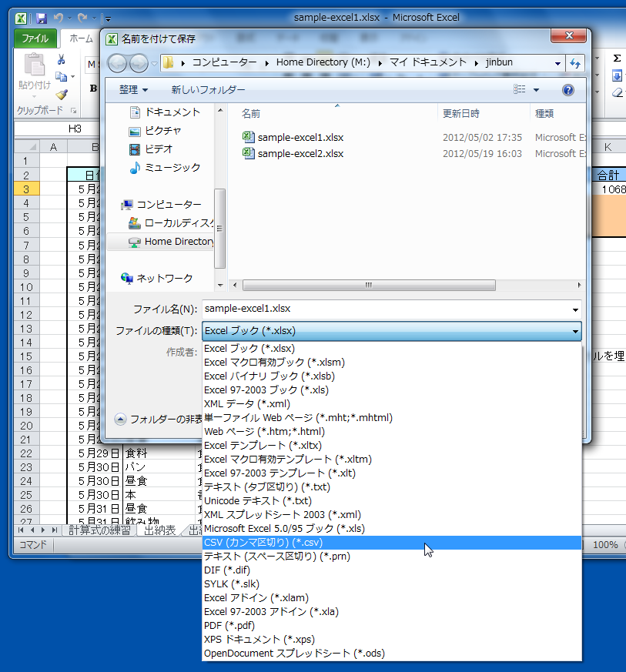
Task: Select the file sample-excel2.xlsx
Action: [293, 154]
